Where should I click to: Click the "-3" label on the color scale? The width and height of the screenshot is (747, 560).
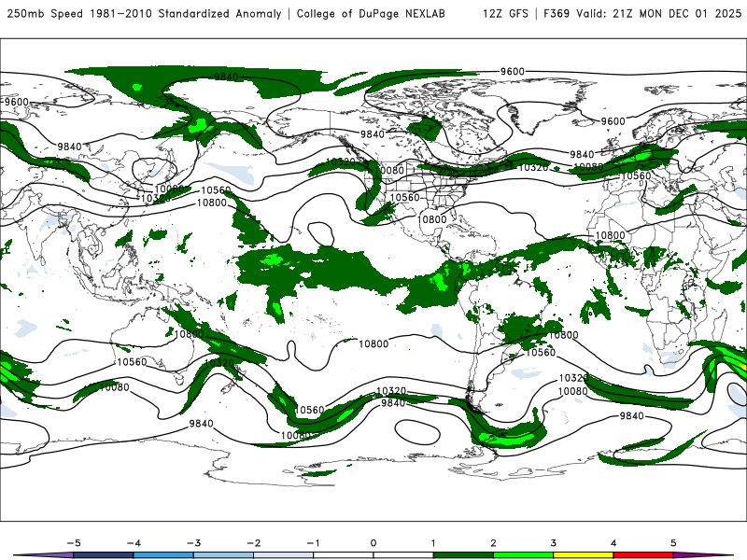pos(193,543)
